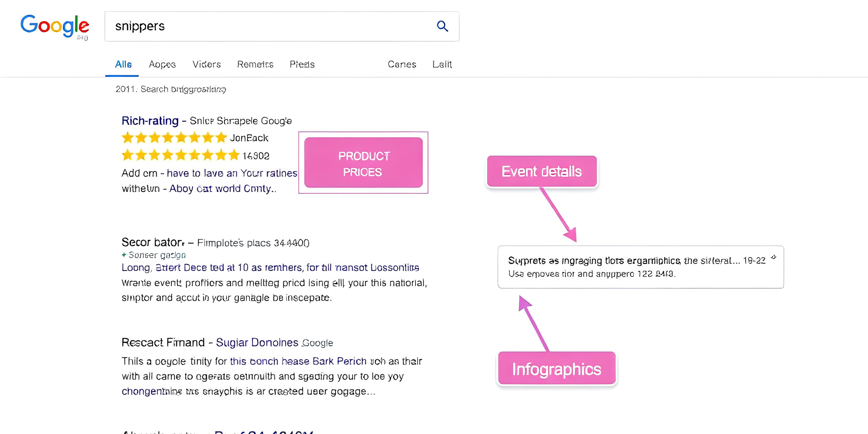Click inside the search box containing "snippers"
The width and height of the screenshot is (868, 434).
(x=282, y=26)
